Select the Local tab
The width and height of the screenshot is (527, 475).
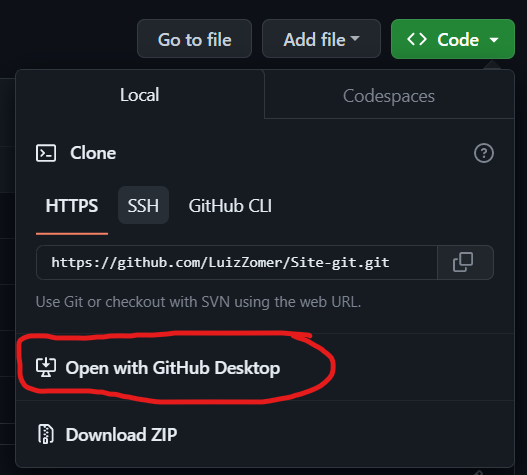point(140,95)
